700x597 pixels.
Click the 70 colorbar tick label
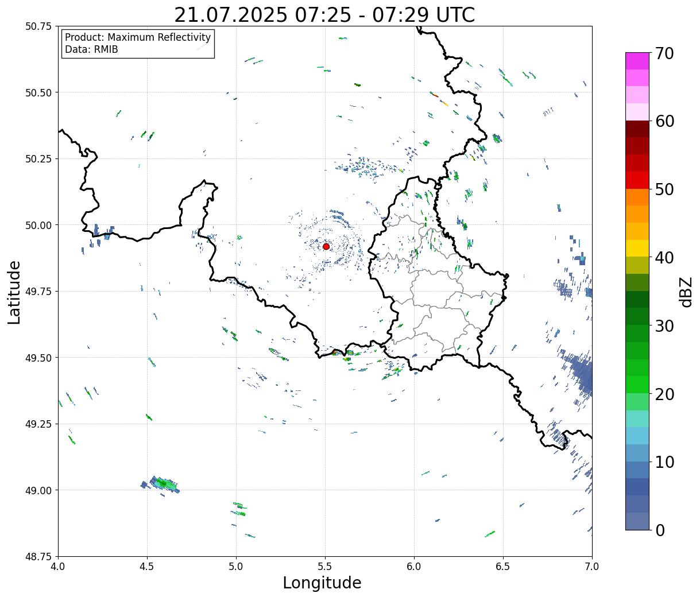tap(664, 53)
